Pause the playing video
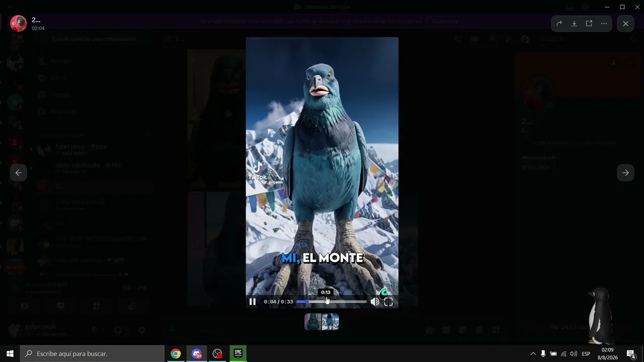The height and width of the screenshot is (362, 644). pos(253,302)
